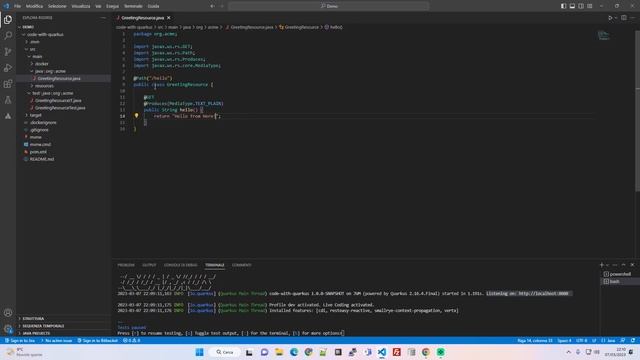Screen dimensions: 640x360
Task: Close the bottom terminal panel
Action: click(632, 265)
